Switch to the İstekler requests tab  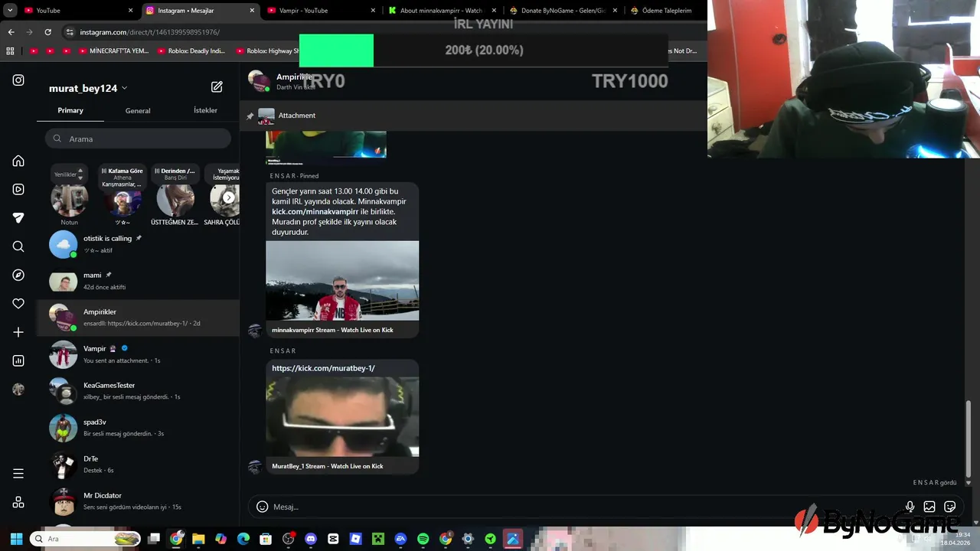[x=205, y=110]
